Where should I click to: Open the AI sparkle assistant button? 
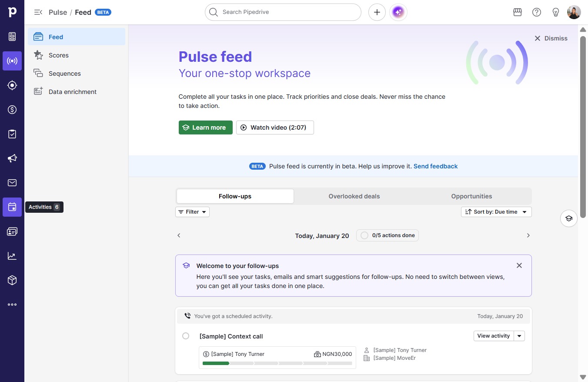(398, 12)
